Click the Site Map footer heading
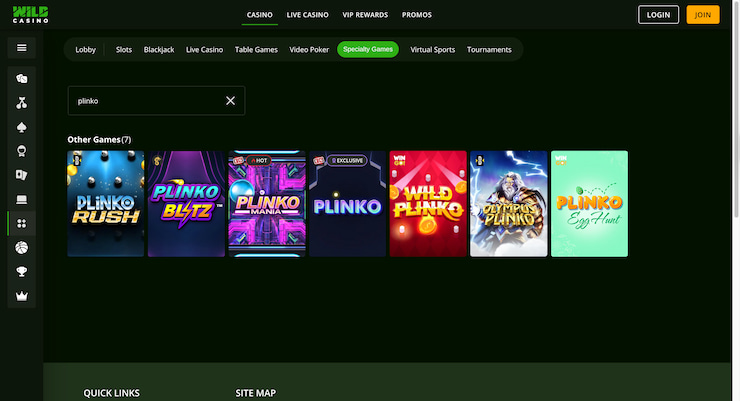Image resolution: width=740 pixels, height=401 pixels. click(256, 393)
